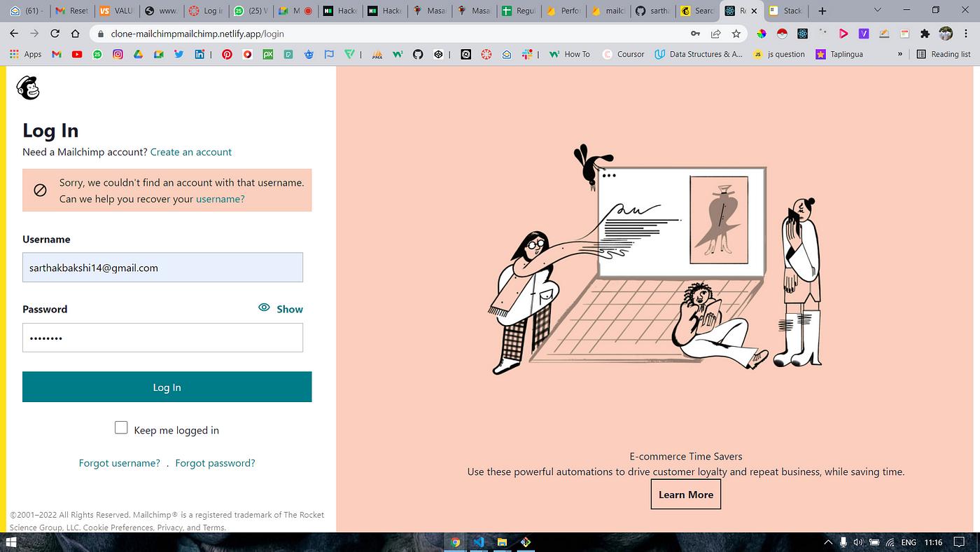The width and height of the screenshot is (980, 552).
Task: Switch to the Stack tab
Action: coord(785,11)
